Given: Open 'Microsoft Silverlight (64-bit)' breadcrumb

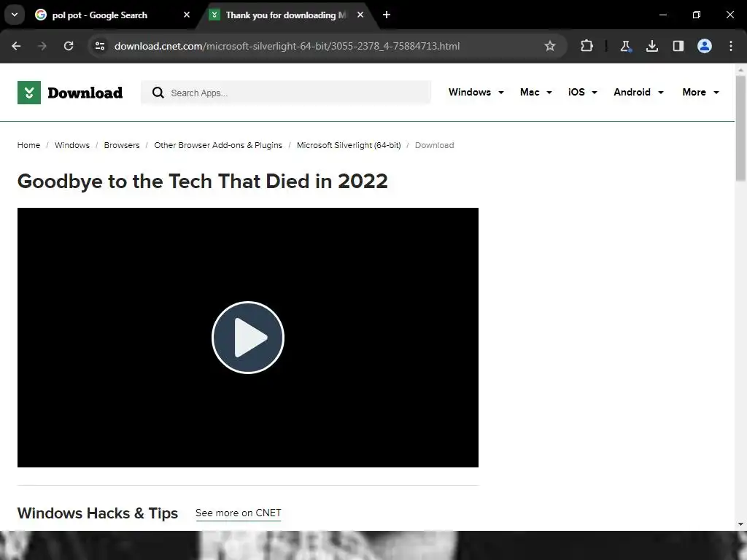Looking at the screenshot, I should (x=349, y=145).
